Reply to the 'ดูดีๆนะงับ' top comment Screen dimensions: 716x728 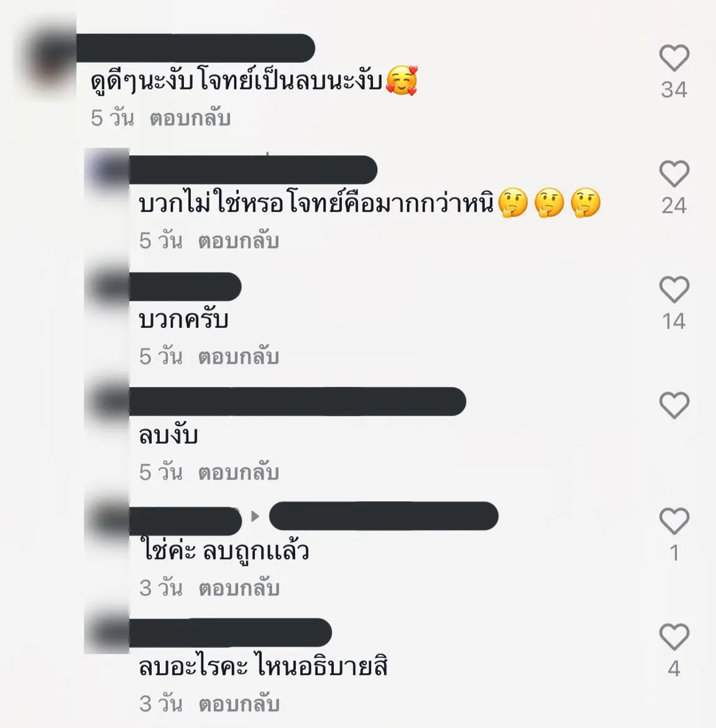click(x=190, y=118)
